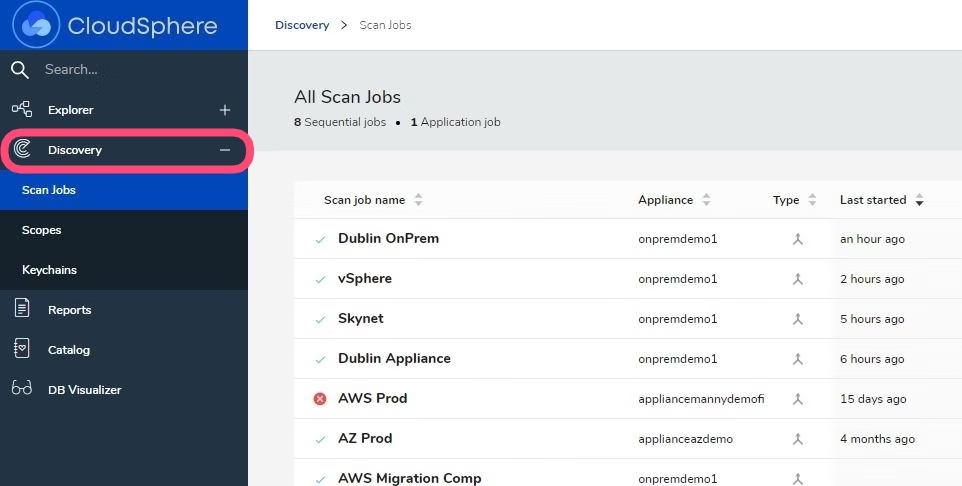Image resolution: width=962 pixels, height=486 pixels.
Task: Click the checkmark status icon for Skynet
Action: (320, 320)
